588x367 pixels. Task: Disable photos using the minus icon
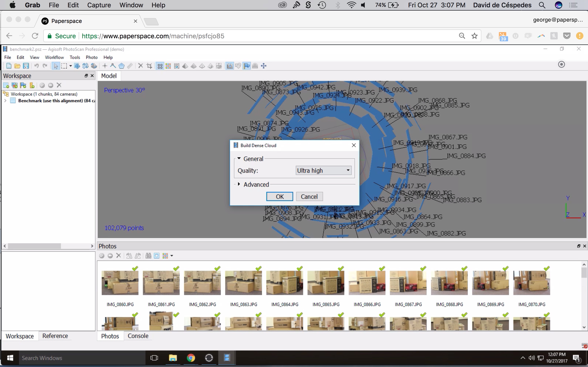[x=110, y=256]
